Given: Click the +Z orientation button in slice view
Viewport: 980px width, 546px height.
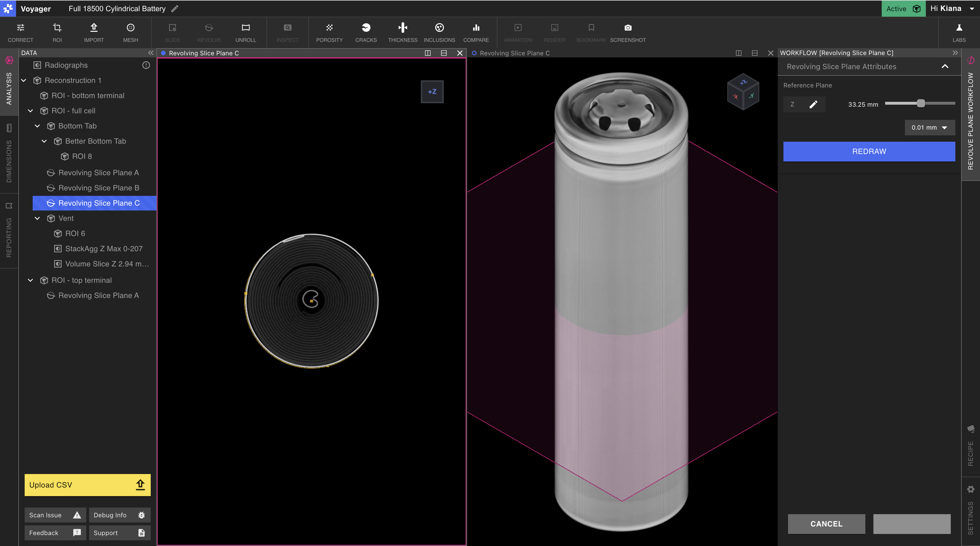Looking at the screenshot, I should click(432, 92).
